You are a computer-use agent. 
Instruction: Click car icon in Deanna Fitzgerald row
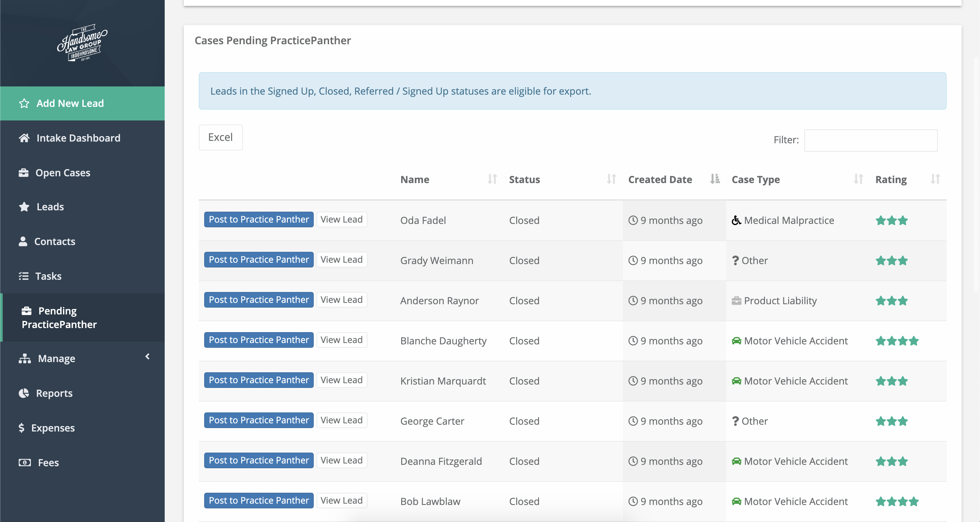tap(736, 461)
